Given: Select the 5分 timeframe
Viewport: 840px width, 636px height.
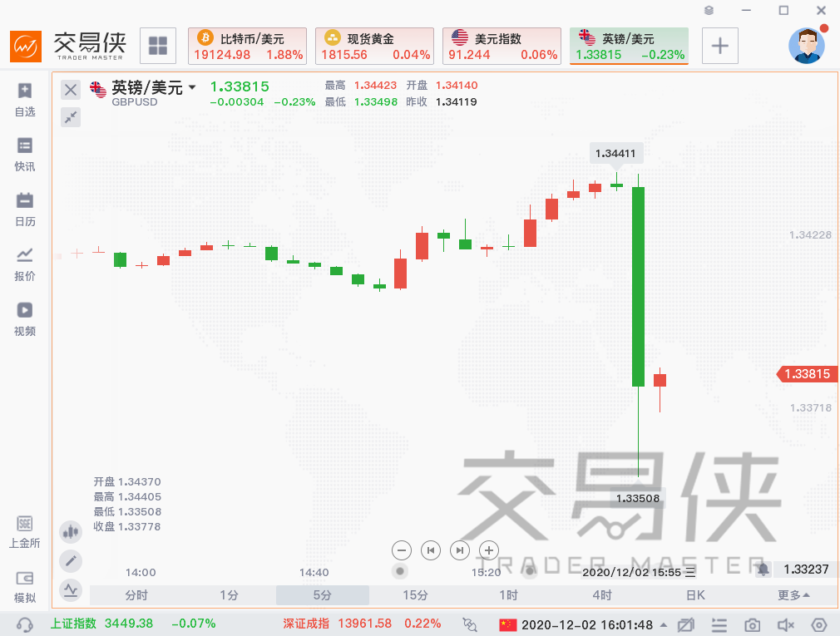Looking at the screenshot, I should [x=323, y=595].
